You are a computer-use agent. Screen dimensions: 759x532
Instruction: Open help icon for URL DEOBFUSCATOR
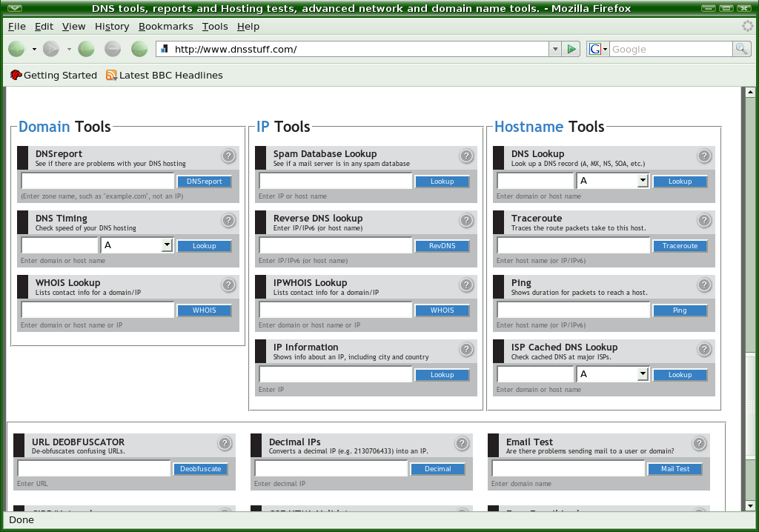coord(225,443)
